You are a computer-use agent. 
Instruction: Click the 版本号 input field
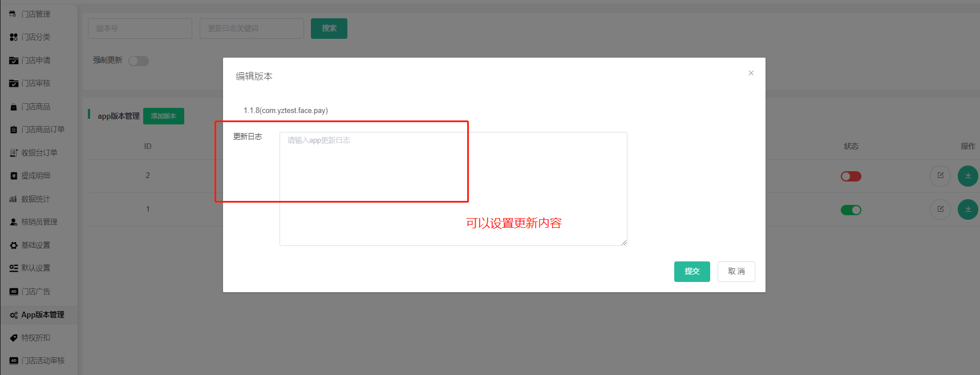[140, 29]
